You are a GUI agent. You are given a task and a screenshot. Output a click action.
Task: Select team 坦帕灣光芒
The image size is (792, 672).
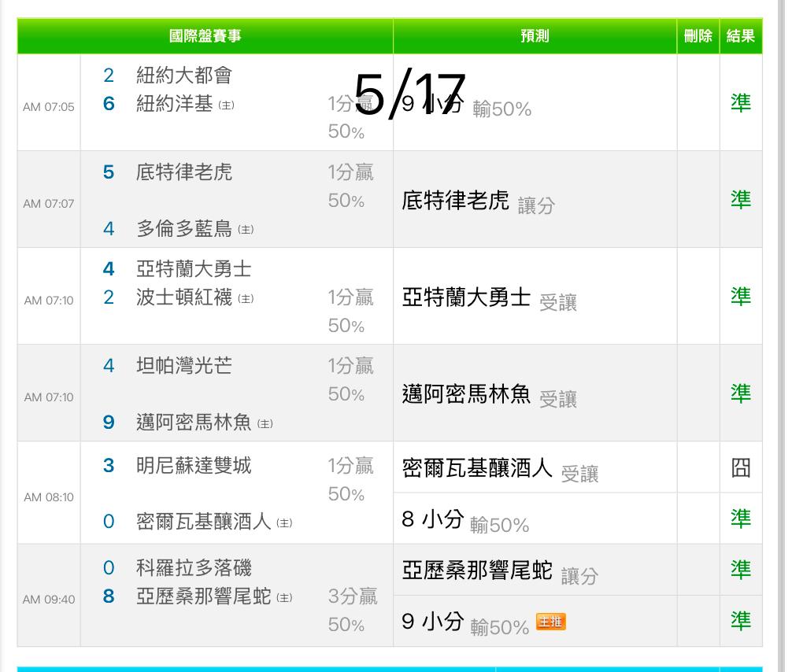184,366
